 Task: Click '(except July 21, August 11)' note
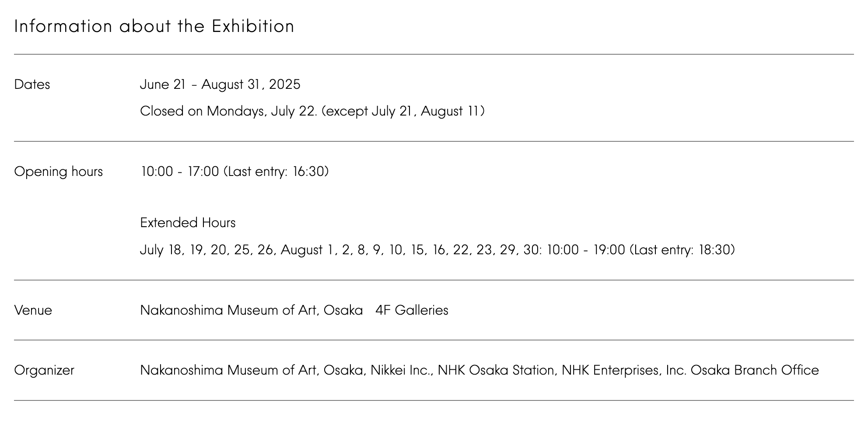coord(403,111)
